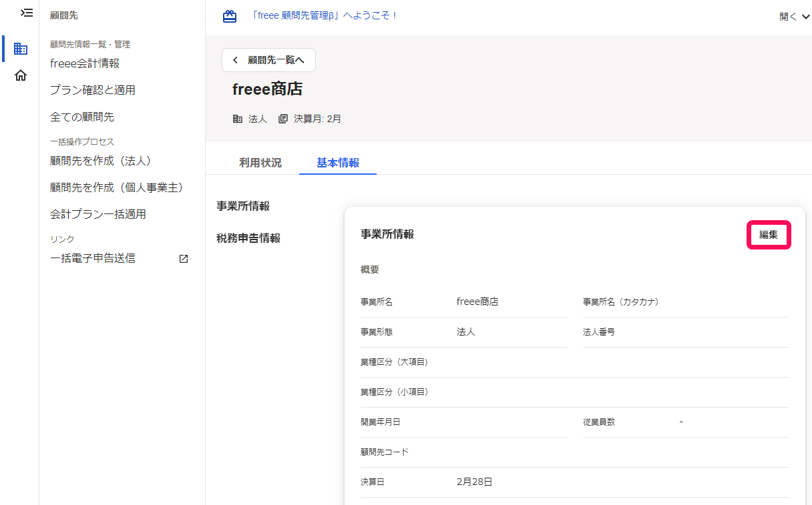Click the 従業員数 label
812x505 pixels.
tap(599, 422)
